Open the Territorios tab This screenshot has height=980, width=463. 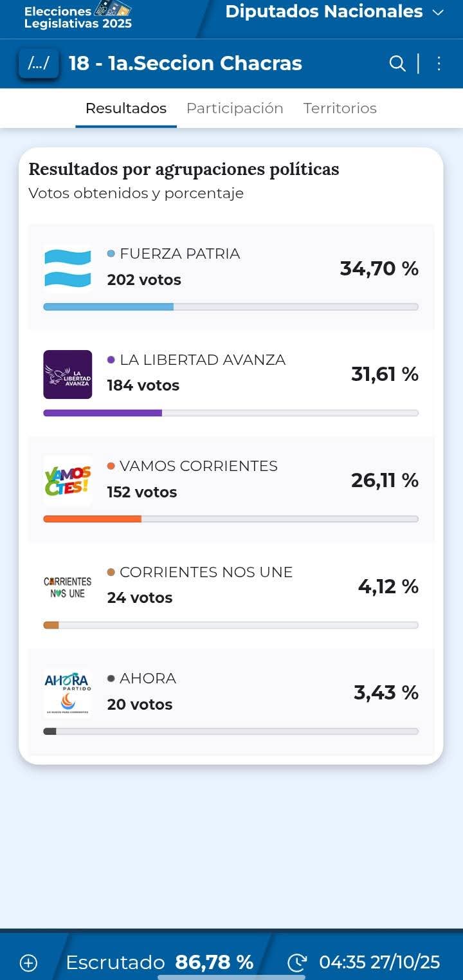pos(340,108)
